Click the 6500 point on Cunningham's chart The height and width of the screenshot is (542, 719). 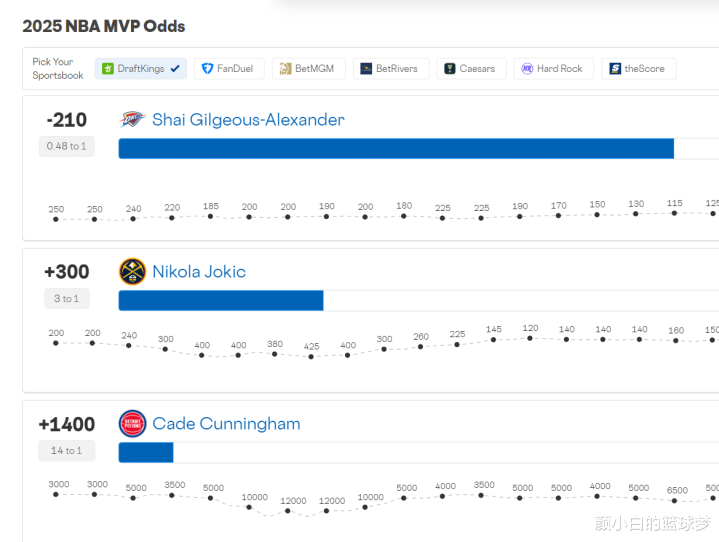tap(677, 503)
